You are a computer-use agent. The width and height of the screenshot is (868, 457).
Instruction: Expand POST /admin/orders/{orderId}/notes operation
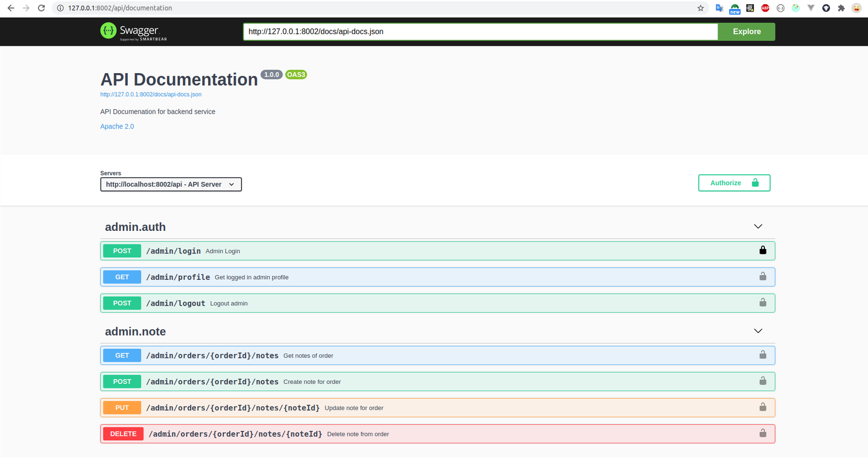[438, 382]
